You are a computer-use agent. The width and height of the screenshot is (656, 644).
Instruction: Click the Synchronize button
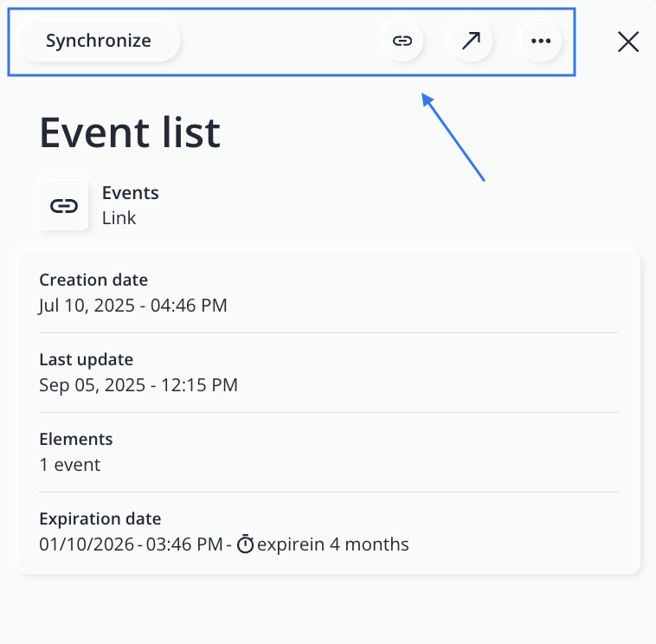coord(98,41)
